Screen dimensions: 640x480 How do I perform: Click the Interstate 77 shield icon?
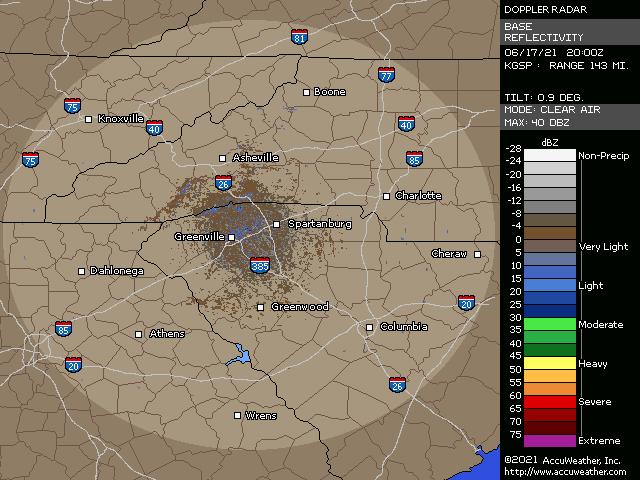386,75
